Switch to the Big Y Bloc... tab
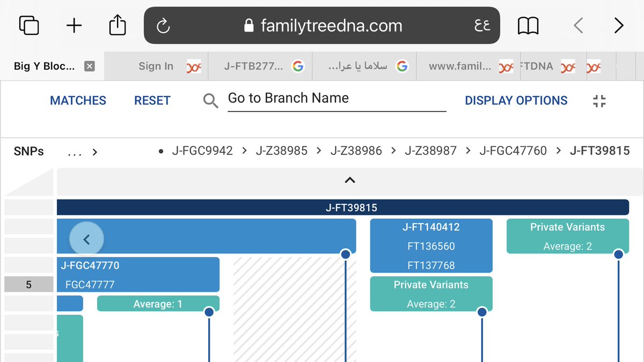The image size is (644, 362). (x=52, y=66)
